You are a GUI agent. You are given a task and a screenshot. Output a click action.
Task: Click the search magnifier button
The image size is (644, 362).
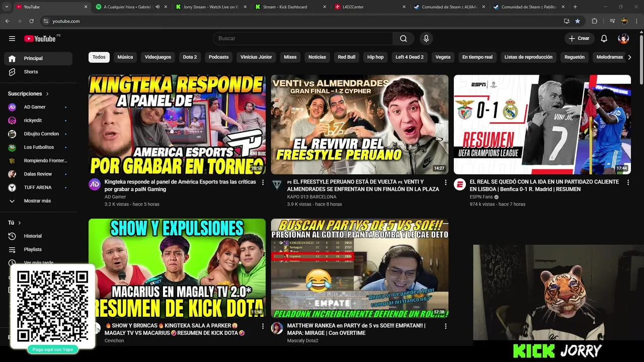tap(404, 39)
